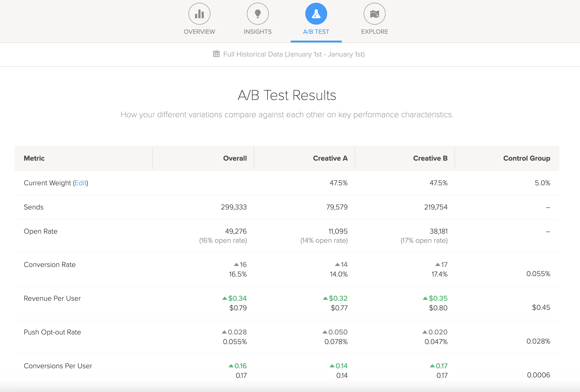Click up arrow on Overall conversion rate

(x=236, y=264)
